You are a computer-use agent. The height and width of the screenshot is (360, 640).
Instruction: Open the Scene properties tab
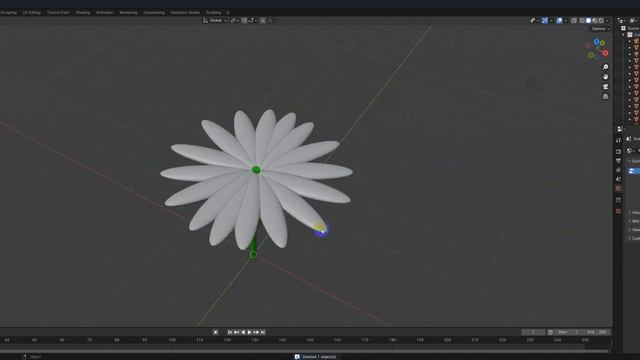click(x=618, y=179)
